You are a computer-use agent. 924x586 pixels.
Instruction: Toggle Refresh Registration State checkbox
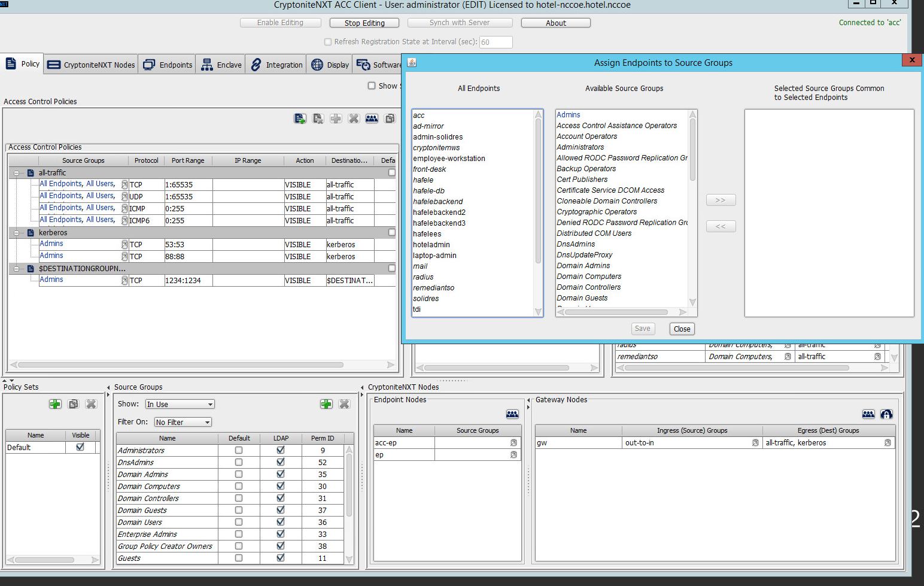[x=328, y=42]
